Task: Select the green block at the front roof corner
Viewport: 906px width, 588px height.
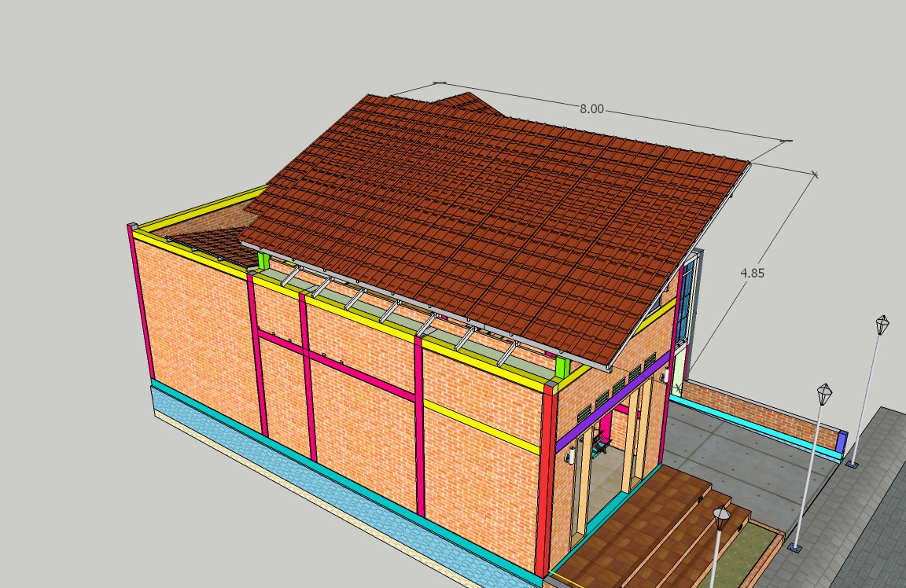Action: [562, 367]
